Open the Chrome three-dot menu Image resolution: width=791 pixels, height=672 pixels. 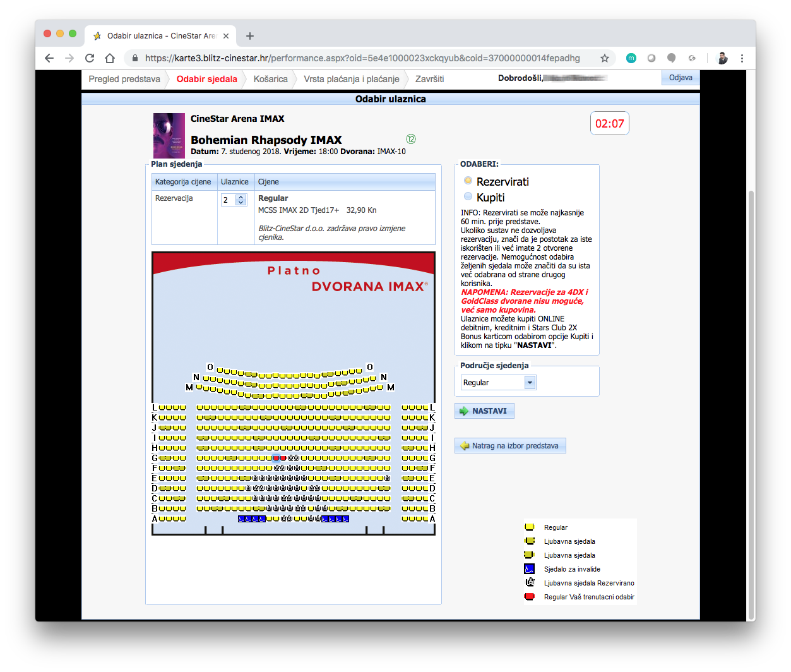point(742,58)
